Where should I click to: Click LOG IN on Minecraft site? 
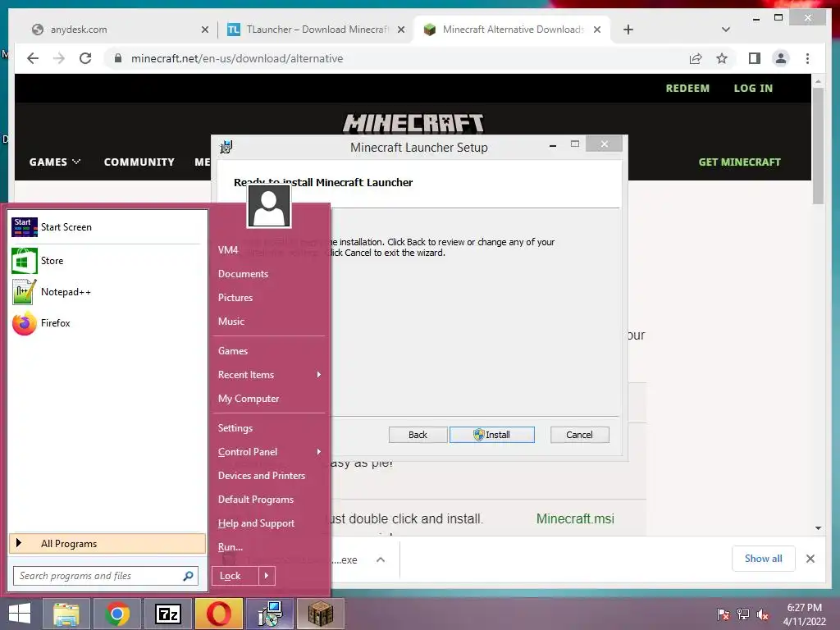pos(753,88)
